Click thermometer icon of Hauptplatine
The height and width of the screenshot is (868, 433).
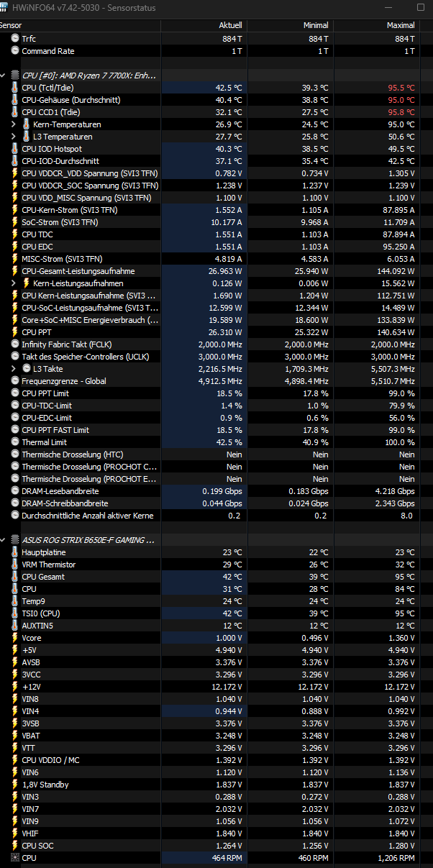coord(15,552)
